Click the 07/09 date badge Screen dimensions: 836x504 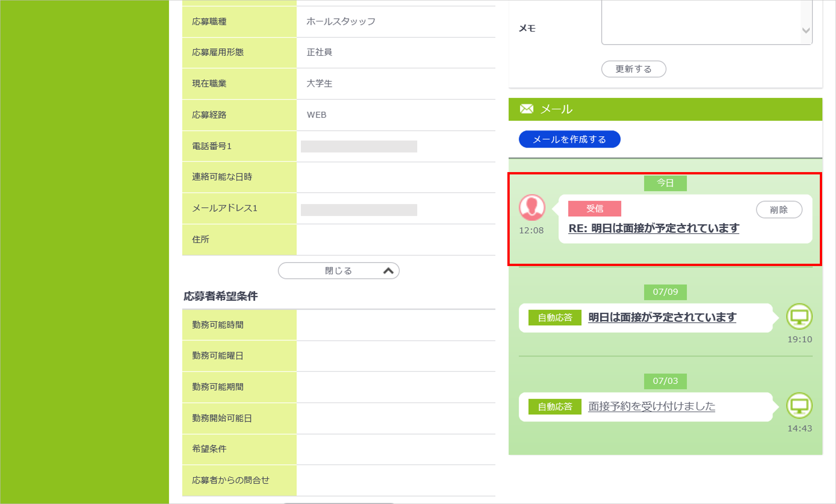[665, 292]
